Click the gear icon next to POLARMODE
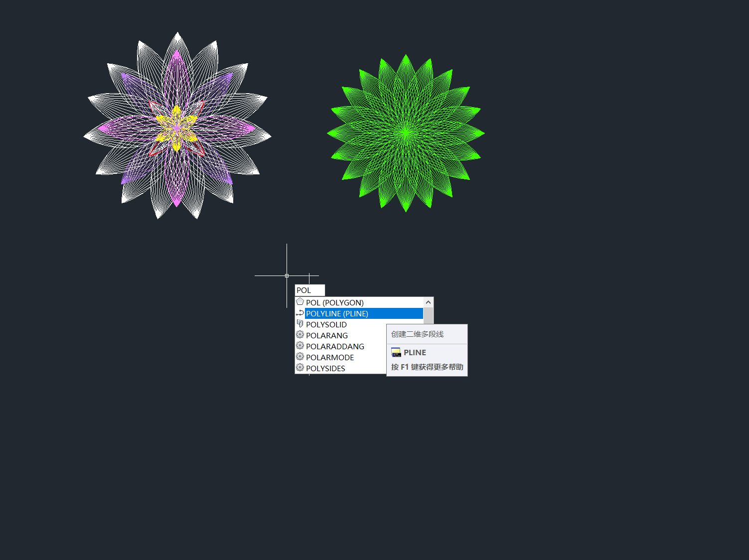749x560 pixels. pos(300,356)
